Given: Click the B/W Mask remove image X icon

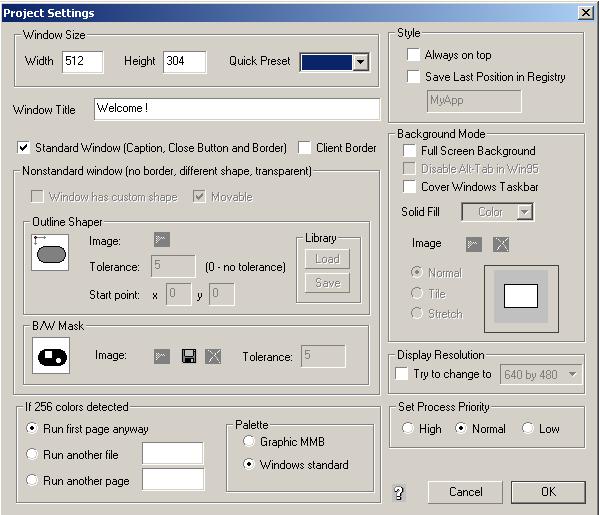Looking at the screenshot, I should coord(213,356).
